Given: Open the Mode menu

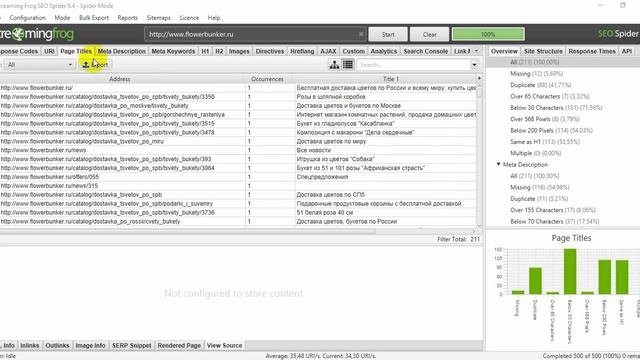Looking at the screenshot, I should (x=62, y=18).
